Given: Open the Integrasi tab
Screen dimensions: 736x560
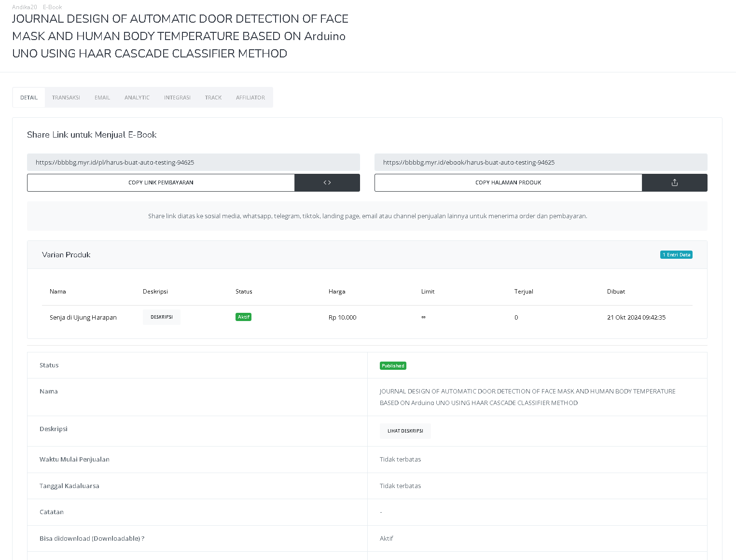Looking at the screenshot, I should 177,98.
